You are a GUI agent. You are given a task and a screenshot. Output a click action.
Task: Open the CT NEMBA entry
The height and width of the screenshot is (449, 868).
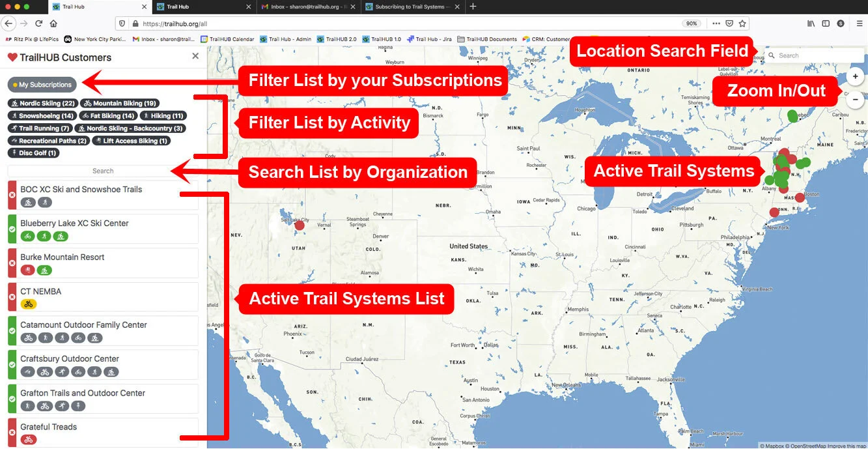[x=103, y=297]
